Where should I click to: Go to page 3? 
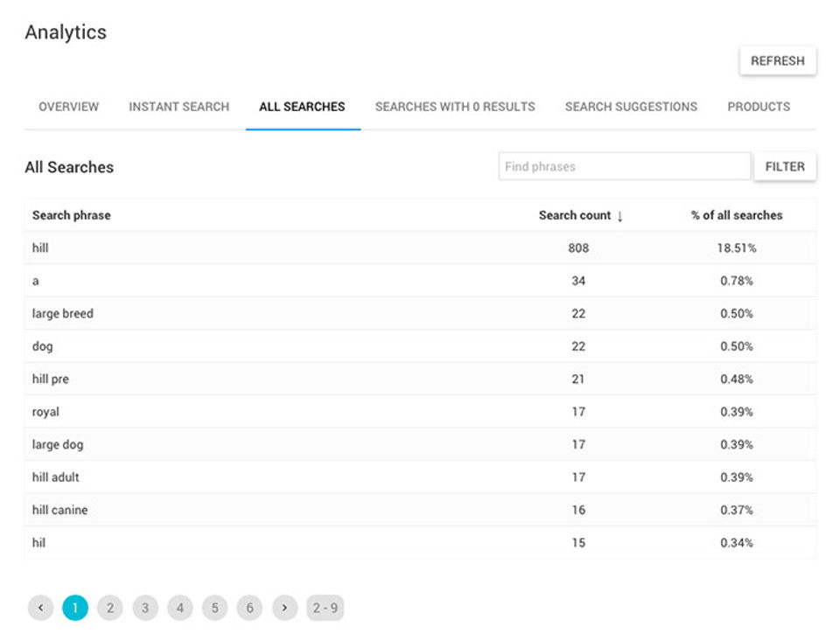pos(145,608)
